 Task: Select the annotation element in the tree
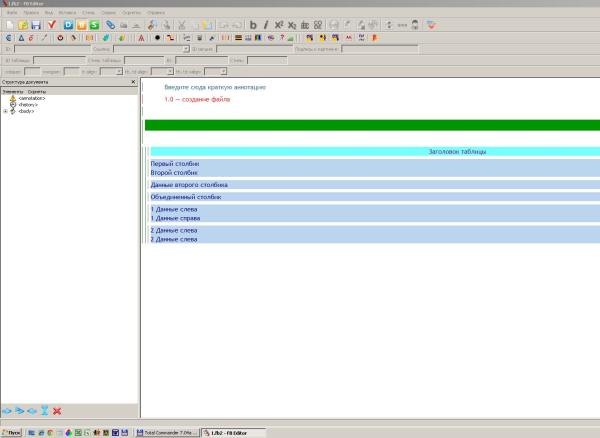(32, 98)
